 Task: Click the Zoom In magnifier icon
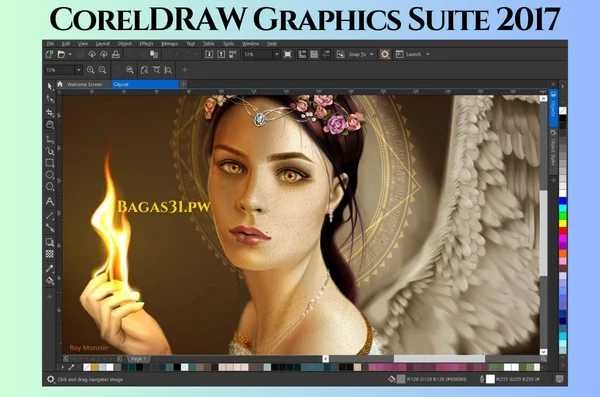(90, 70)
